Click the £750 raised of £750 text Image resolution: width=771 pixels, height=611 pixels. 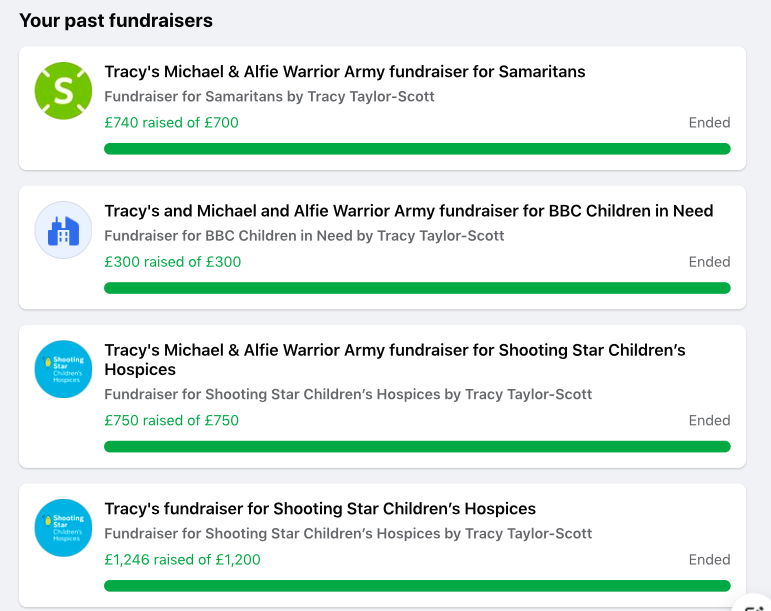171,420
